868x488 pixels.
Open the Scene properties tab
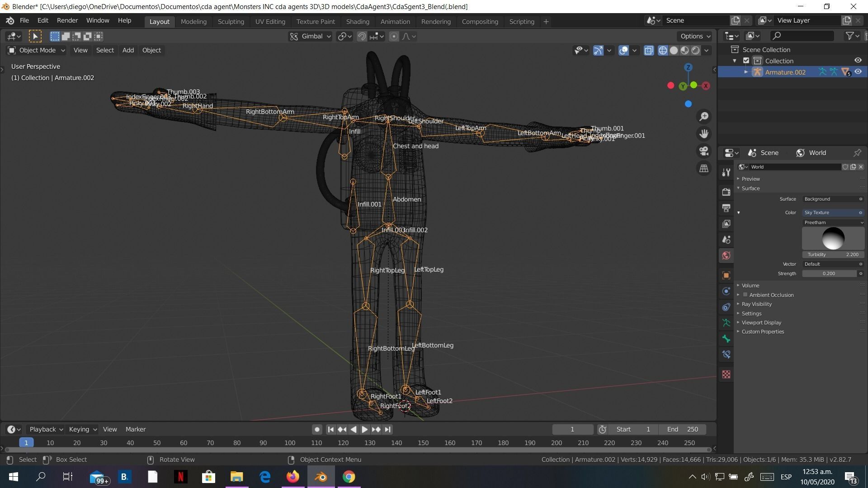click(x=726, y=239)
